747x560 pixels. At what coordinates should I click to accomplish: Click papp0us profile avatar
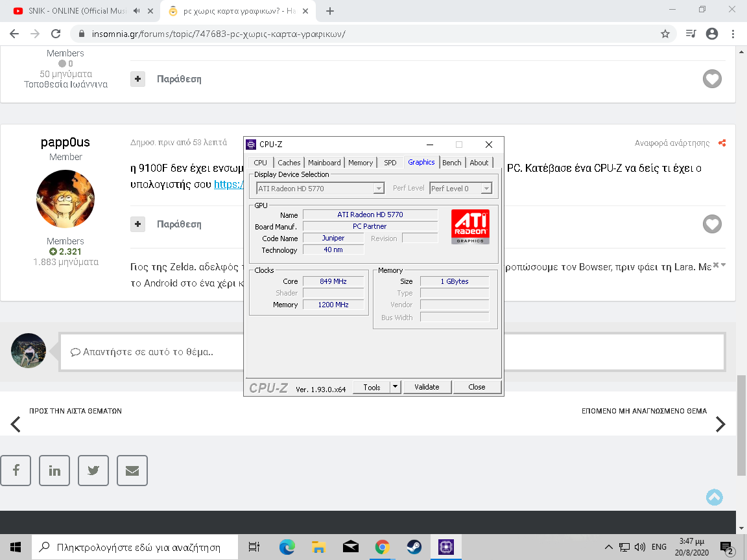point(65,198)
